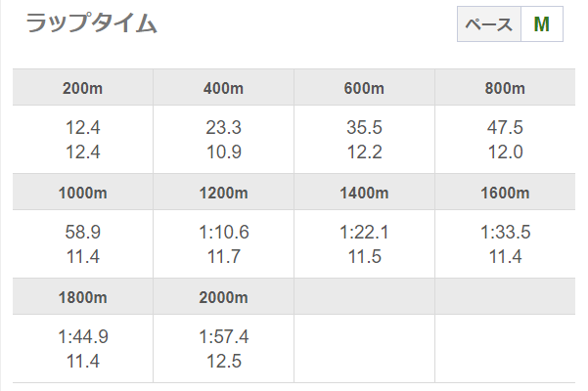Click the ラップタイム section heading
The width and height of the screenshot is (588, 391).
click(x=91, y=24)
